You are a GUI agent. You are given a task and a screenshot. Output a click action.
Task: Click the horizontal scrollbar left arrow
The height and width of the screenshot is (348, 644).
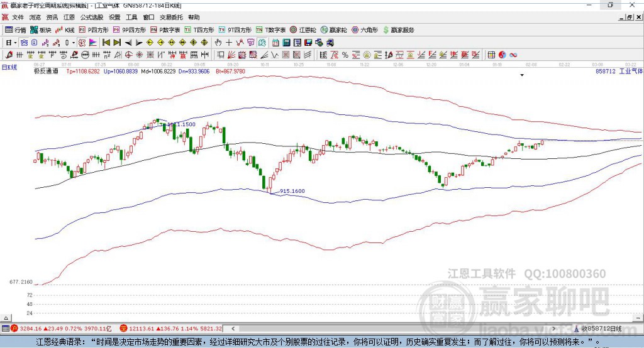pos(233,329)
